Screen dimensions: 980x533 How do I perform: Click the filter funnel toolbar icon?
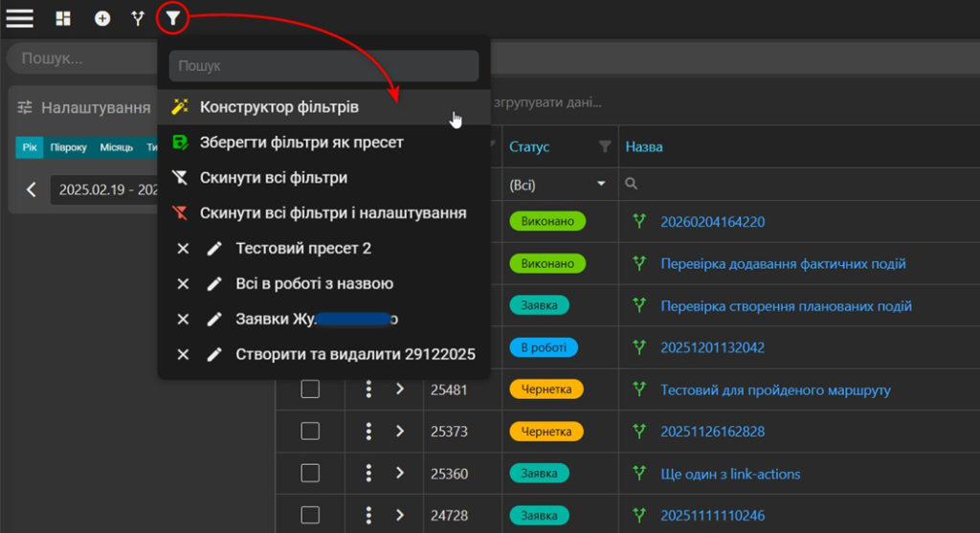(x=172, y=18)
